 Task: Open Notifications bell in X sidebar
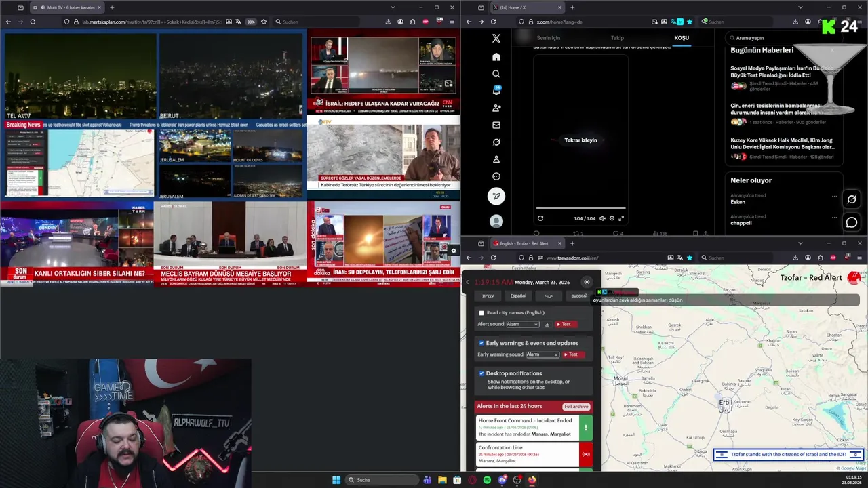pos(496,91)
